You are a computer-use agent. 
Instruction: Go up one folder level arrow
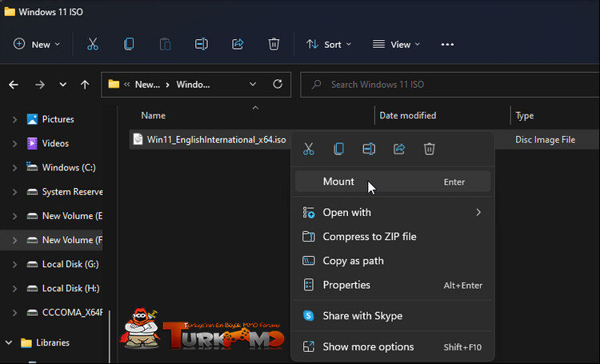point(85,85)
